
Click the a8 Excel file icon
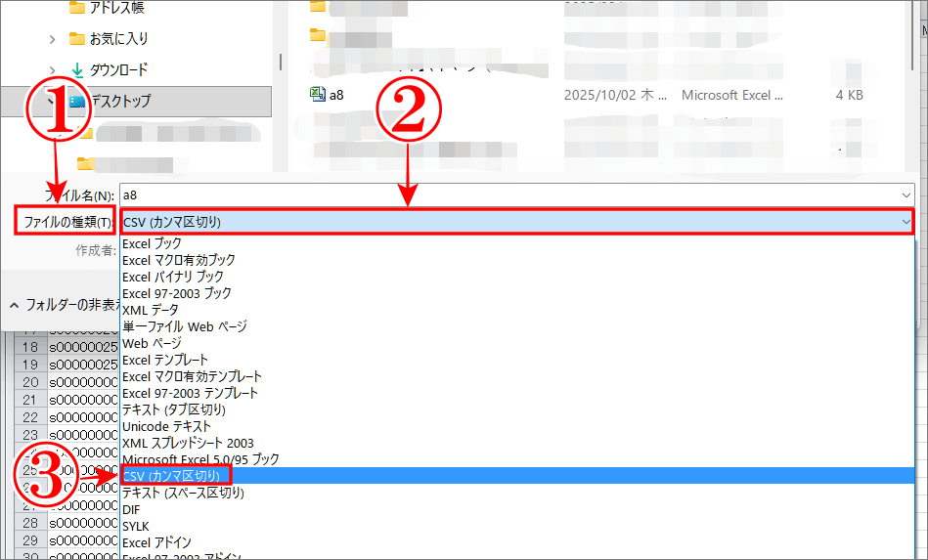coord(317,95)
